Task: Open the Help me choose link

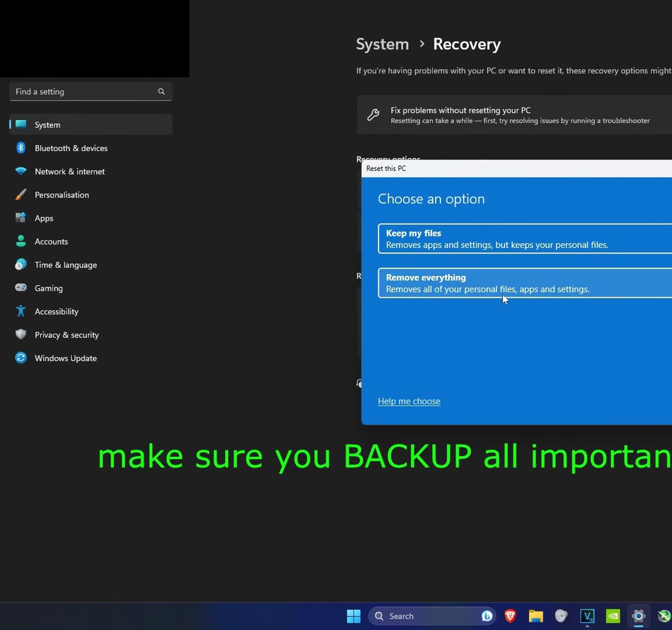Action: coord(409,401)
